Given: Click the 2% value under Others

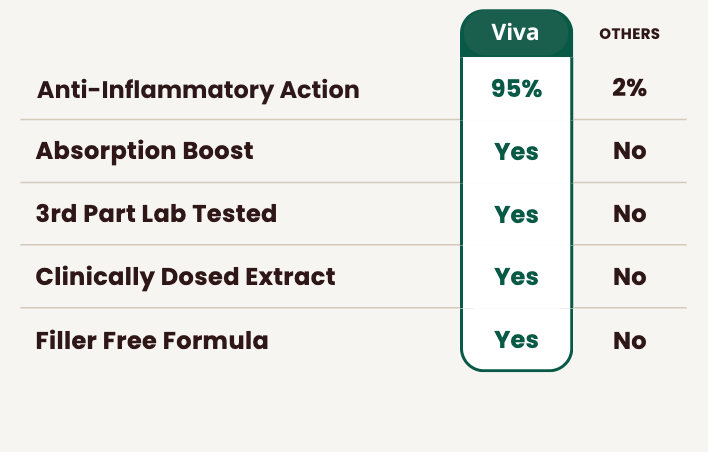Looking at the screenshot, I should point(629,88).
